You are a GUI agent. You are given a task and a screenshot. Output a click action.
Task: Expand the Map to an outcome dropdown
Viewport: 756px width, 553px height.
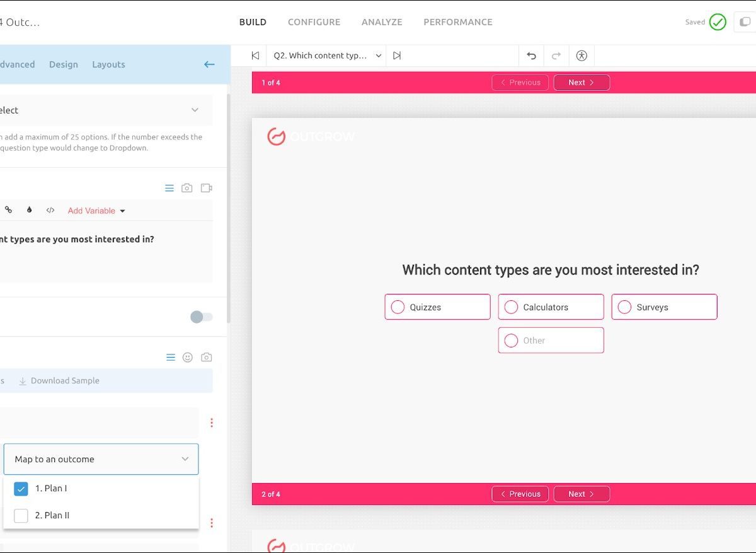tap(101, 459)
